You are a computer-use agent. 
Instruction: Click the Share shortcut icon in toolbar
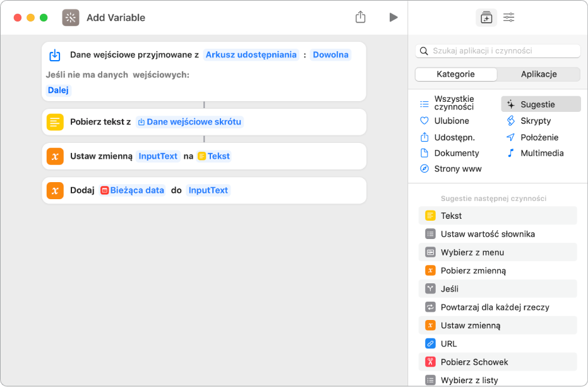click(360, 18)
